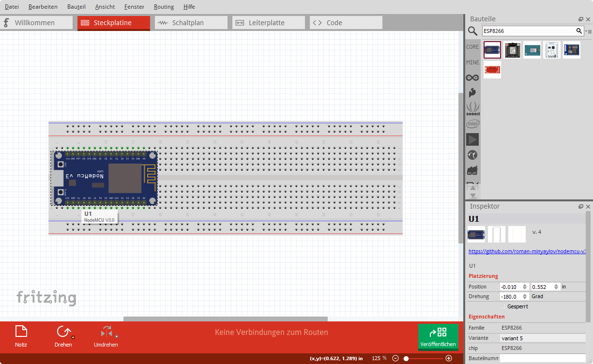The width and height of the screenshot is (593, 364).
Task: Open the parts bin options menu
Action: coord(588,31)
